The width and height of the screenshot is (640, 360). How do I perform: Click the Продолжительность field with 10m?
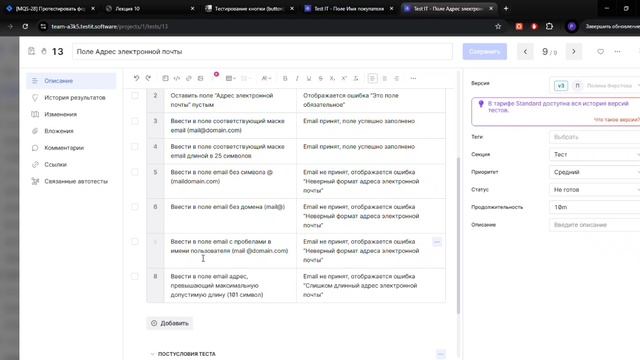coord(595,207)
